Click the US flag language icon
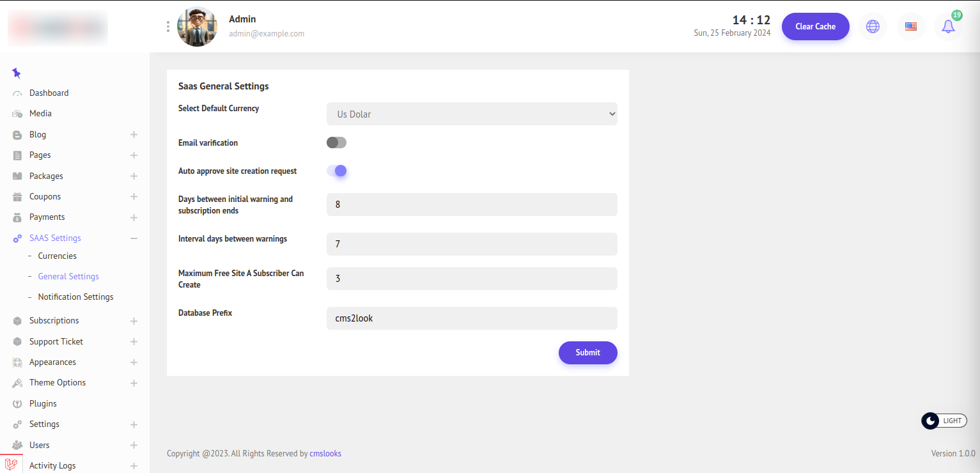Screen dimensions: 980x473 [x=911, y=27]
